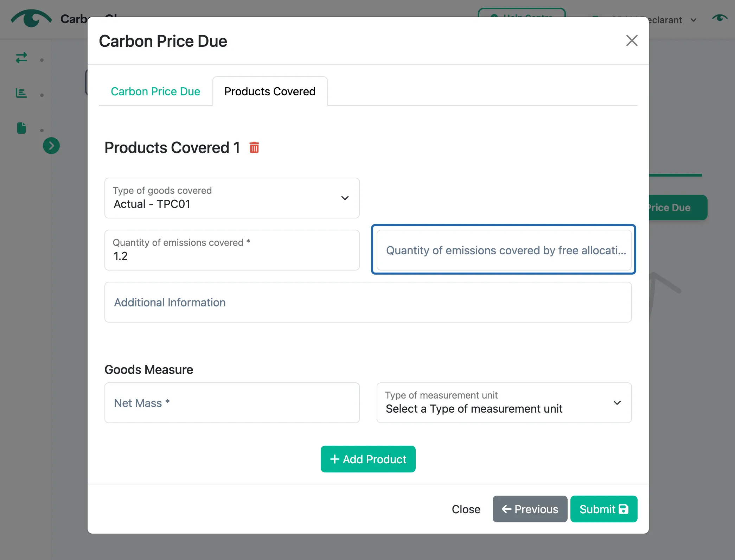The width and height of the screenshot is (735, 560).
Task: Expand the sidebar with green chevron button
Action: tap(51, 146)
